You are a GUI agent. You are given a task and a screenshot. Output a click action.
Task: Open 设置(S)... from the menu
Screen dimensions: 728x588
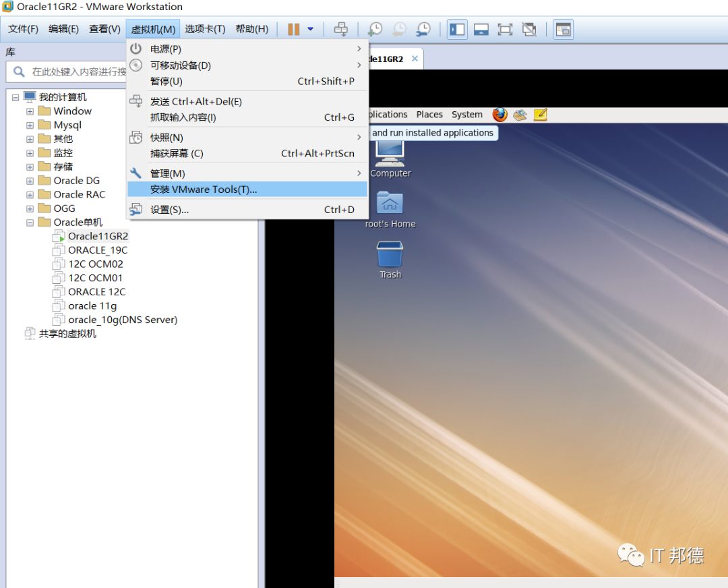click(247, 210)
